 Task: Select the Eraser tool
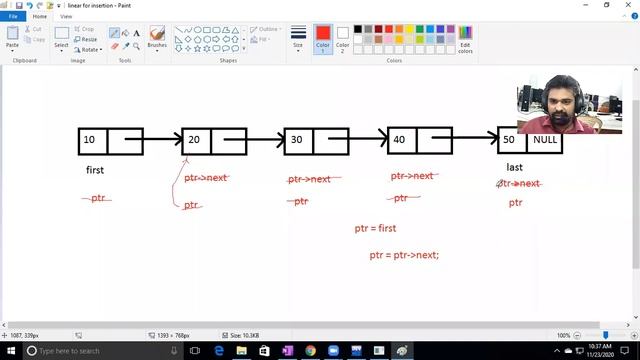point(114,47)
